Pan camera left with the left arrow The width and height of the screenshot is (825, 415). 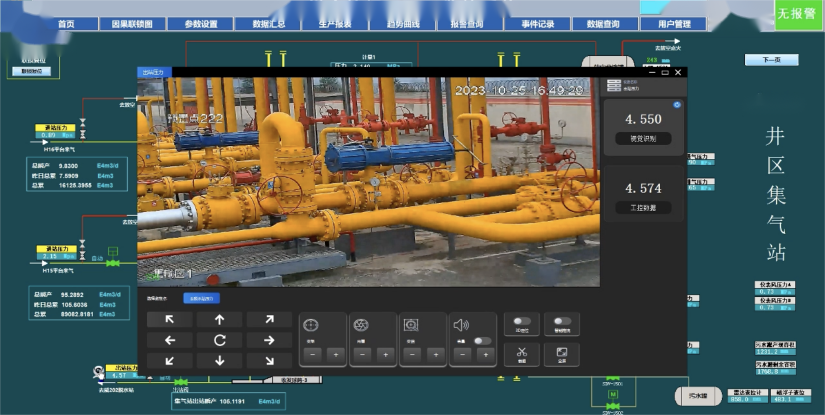(170, 340)
